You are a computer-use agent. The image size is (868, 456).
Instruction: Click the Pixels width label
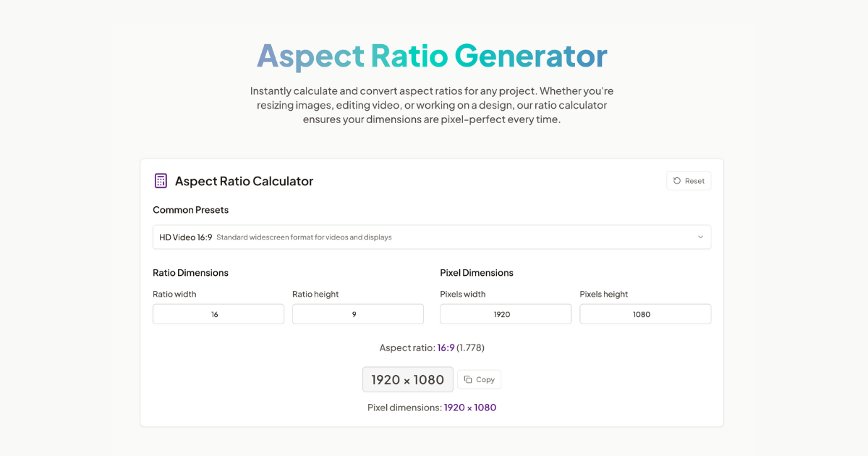click(x=462, y=294)
